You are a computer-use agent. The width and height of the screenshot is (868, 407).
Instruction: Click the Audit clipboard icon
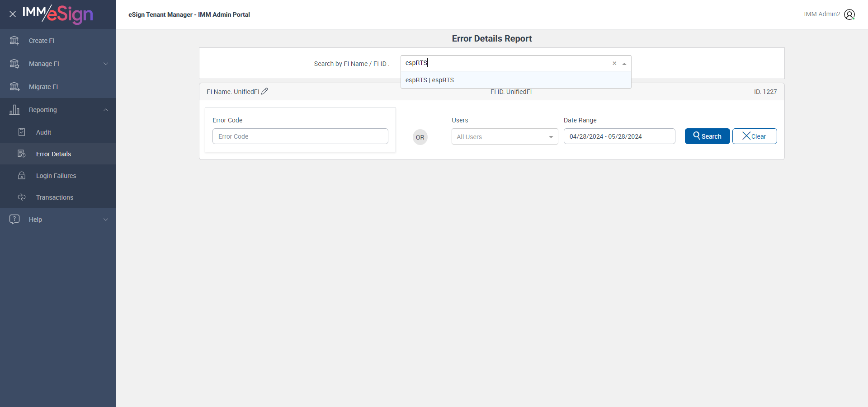pyautogui.click(x=22, y=132)
